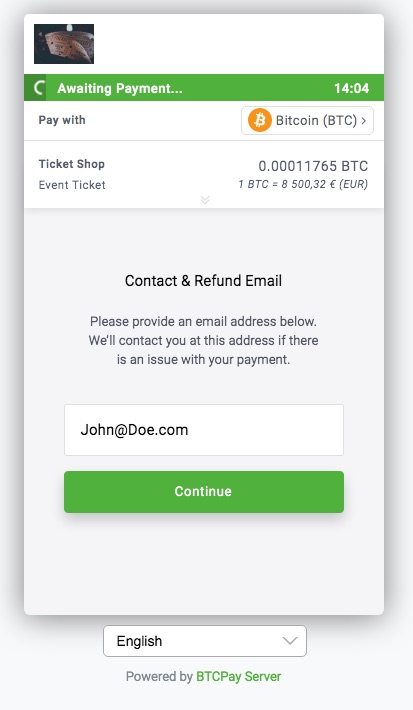Viewport: 413px width, 710px height.
Task: Click the orange Bitcoin logo icon
Action: [259, 120]
